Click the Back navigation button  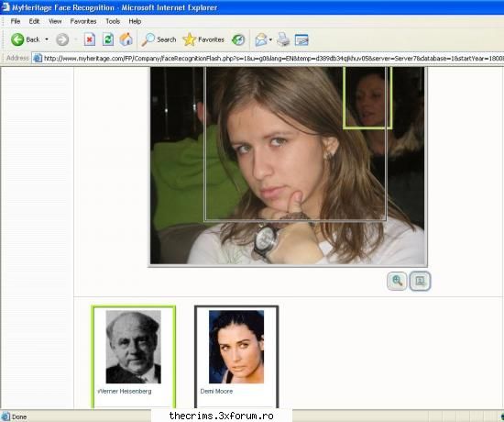[25, 39]
